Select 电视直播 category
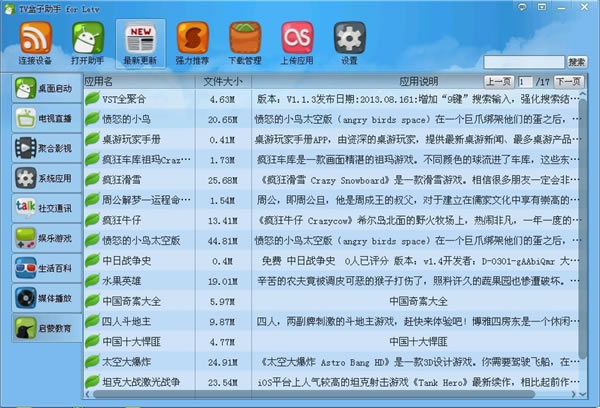Image resolution: width=600 pixels, height=408 pixels. click(47, 118)
